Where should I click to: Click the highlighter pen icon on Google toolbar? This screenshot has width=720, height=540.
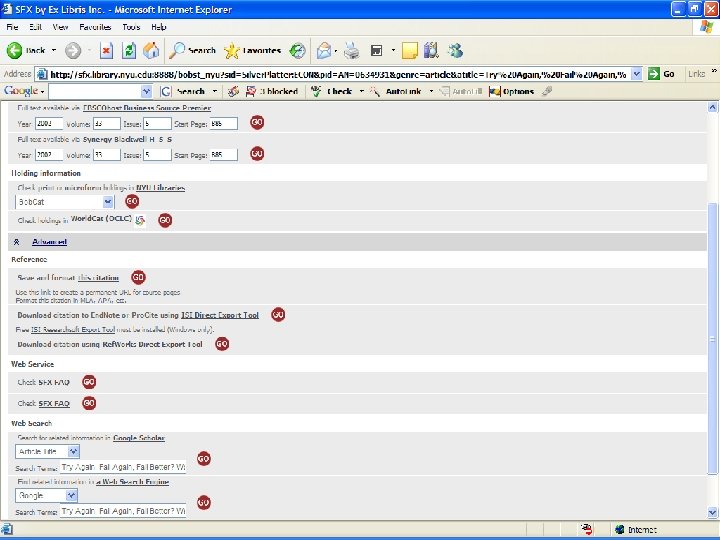pos(546,91)
